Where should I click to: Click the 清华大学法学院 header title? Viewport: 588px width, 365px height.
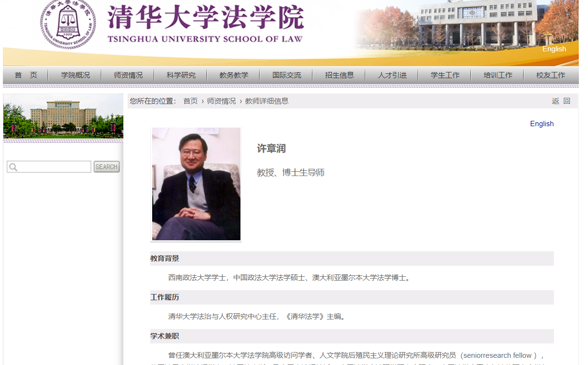206,17
